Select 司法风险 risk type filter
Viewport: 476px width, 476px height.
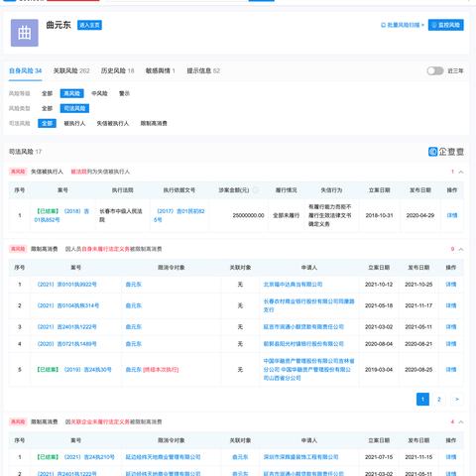[x=74, y=108]
